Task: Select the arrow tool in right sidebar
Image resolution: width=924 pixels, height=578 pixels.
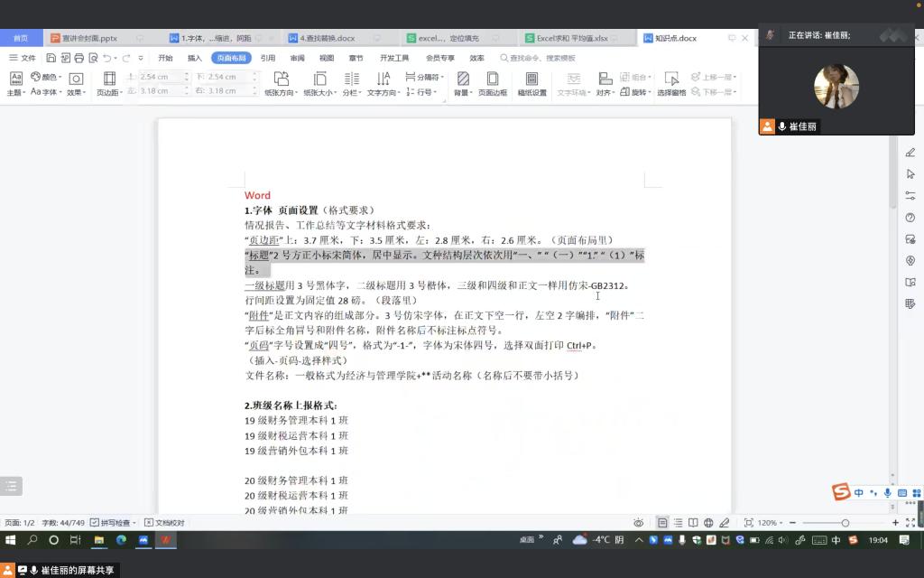Action: coord(910,173)
